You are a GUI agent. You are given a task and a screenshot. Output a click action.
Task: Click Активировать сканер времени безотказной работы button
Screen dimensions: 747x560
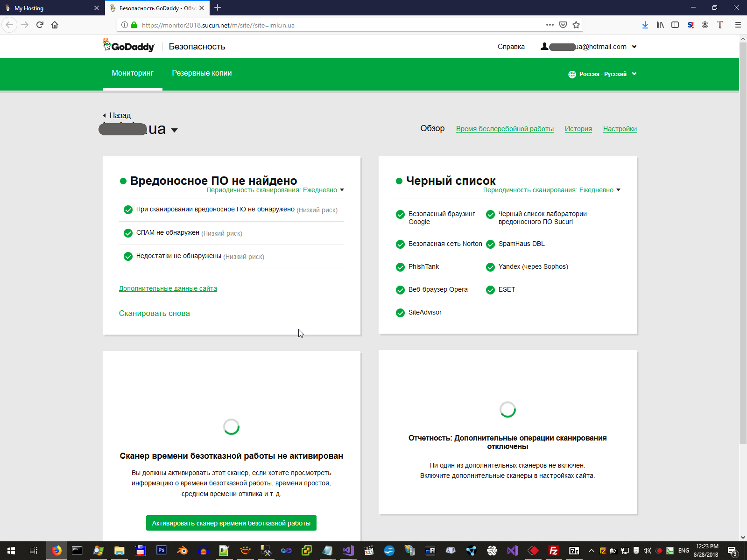(x=231, y=523)
